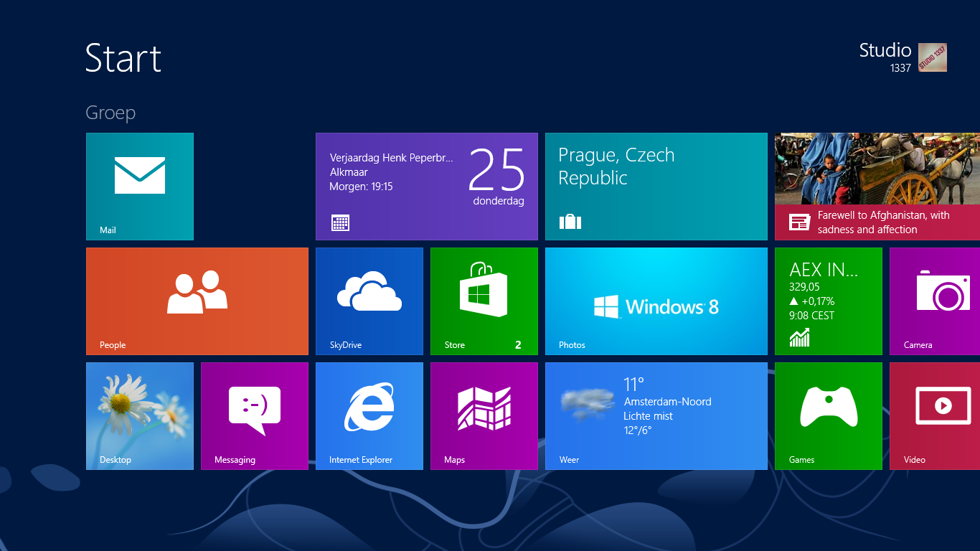This screenshot has height=551, width=980.
Task: Click the Maps tile label
Action: point(454,460)
